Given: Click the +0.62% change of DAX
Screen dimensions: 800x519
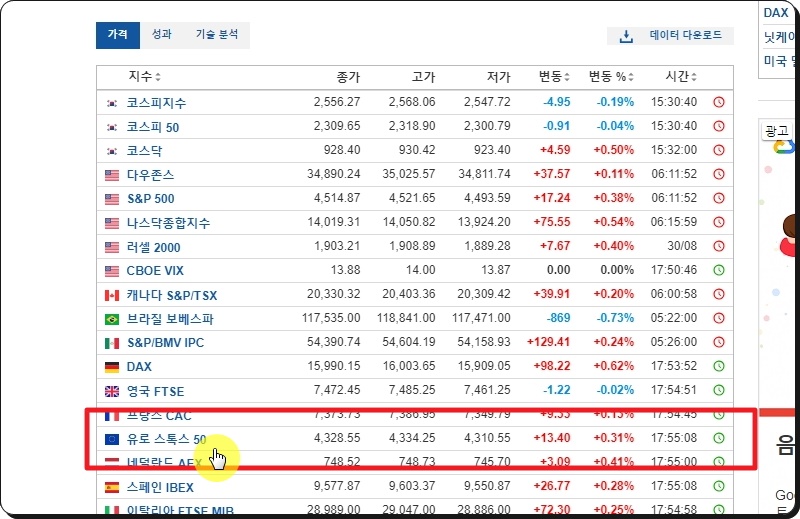Looking at the screenshot, I should coord(613,366).
